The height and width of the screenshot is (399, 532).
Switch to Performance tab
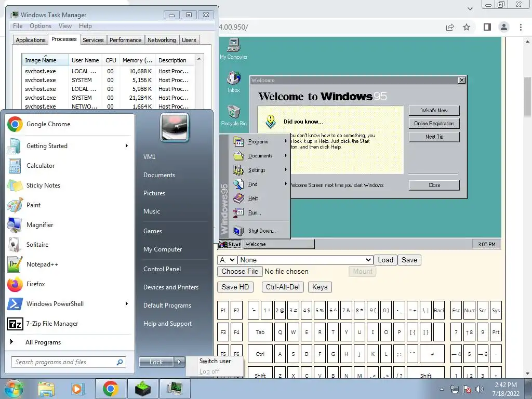point(126,40)
